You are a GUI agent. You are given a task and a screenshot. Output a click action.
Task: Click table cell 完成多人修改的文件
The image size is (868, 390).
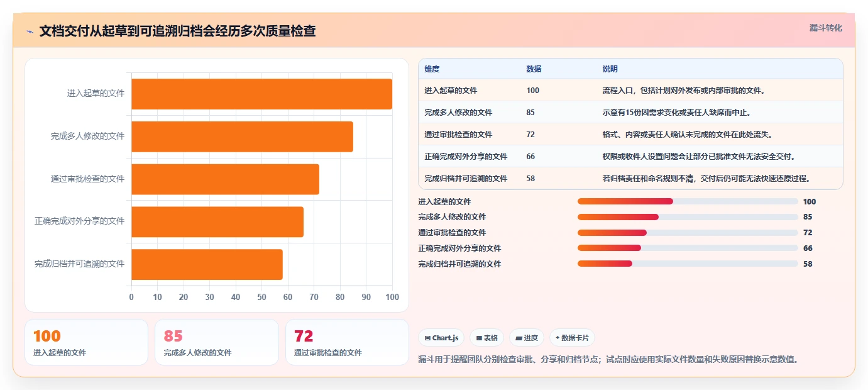point(458,113)
